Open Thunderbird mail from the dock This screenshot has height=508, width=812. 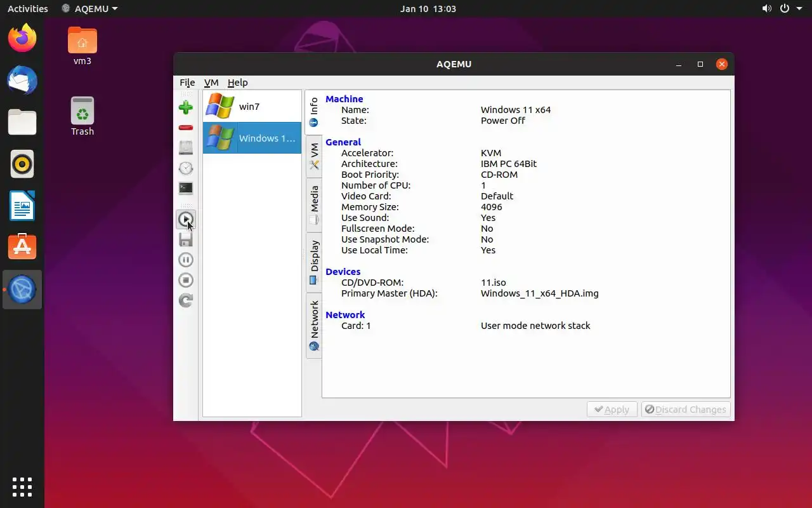(22, 81)
